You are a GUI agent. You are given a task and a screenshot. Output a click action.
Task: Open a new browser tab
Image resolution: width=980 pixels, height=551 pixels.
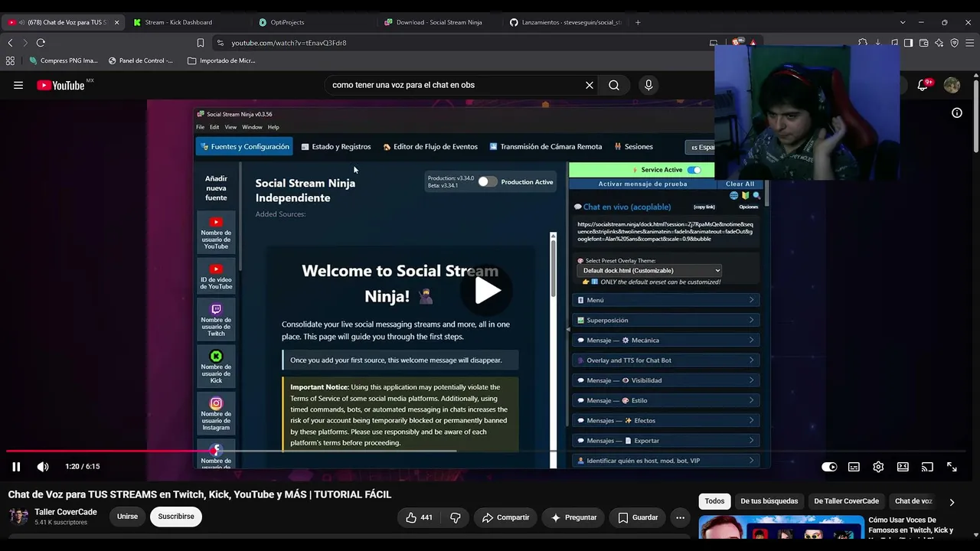point(638,22)
